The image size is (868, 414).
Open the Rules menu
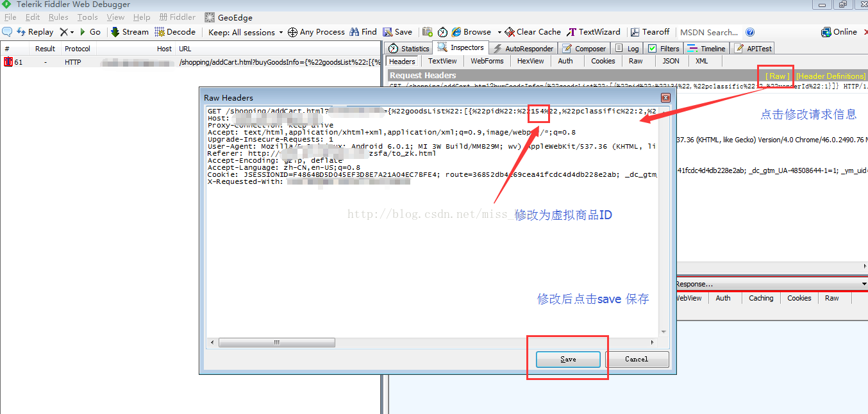coord(58,17)
